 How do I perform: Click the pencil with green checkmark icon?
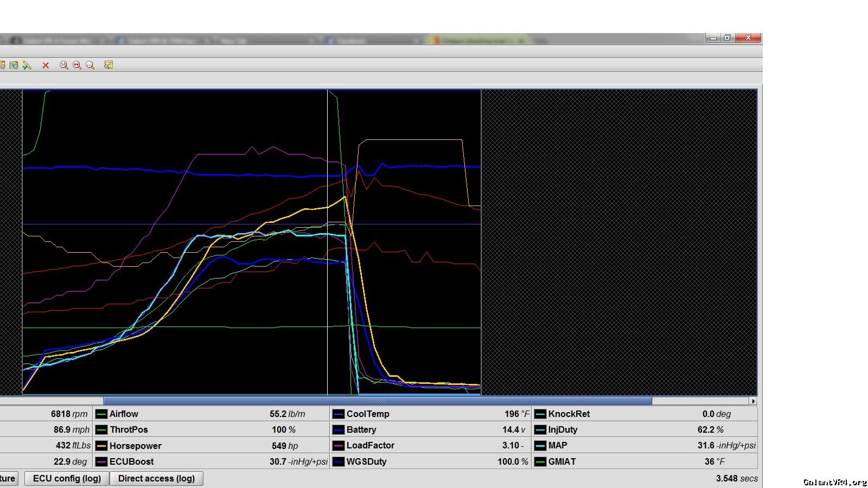27,65
